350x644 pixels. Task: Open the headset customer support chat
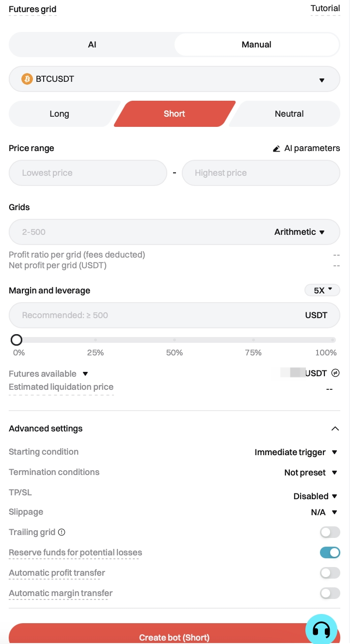pyautogui.click(x=321, y=629)
